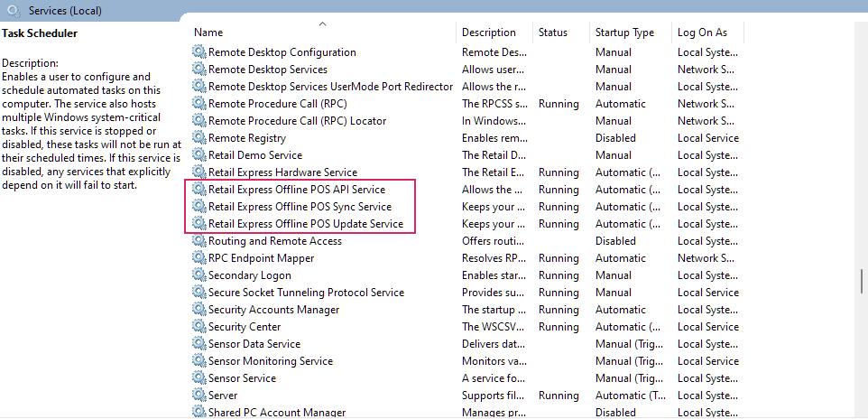Select the Sensor Service name
The image size is (868, 419).
243,378
